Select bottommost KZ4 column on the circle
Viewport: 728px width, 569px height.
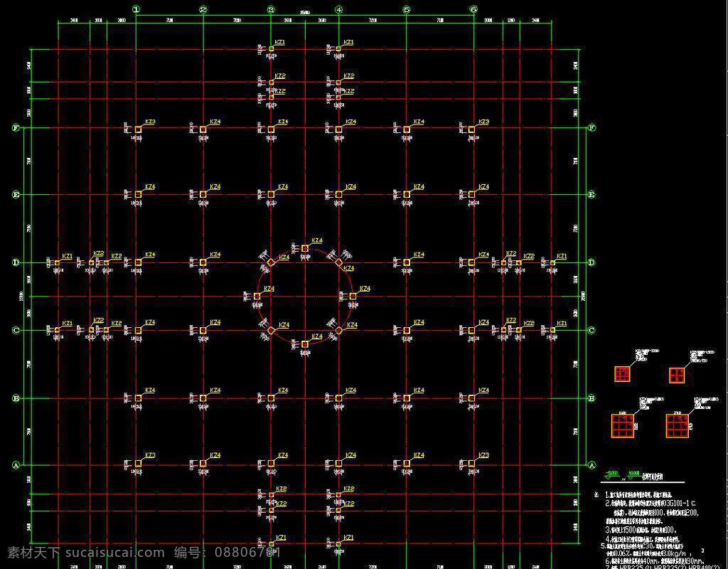click(304, 344)
